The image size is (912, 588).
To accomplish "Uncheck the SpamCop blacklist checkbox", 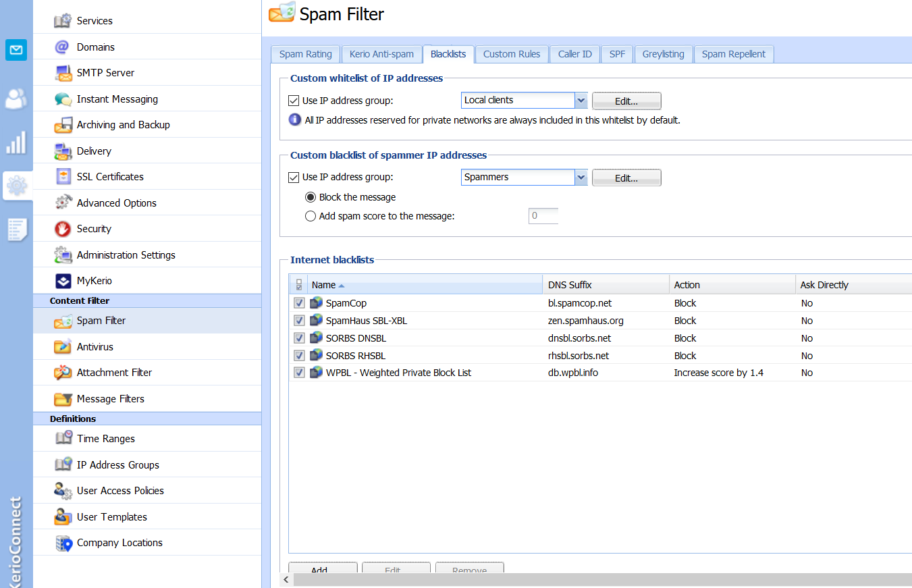I will tap(299, 303).
